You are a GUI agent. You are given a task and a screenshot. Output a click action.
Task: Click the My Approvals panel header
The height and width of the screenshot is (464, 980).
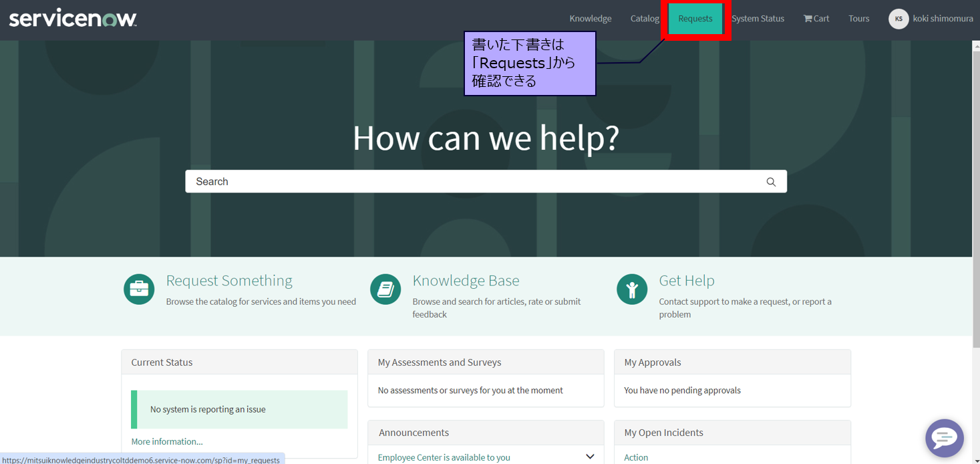732,362
